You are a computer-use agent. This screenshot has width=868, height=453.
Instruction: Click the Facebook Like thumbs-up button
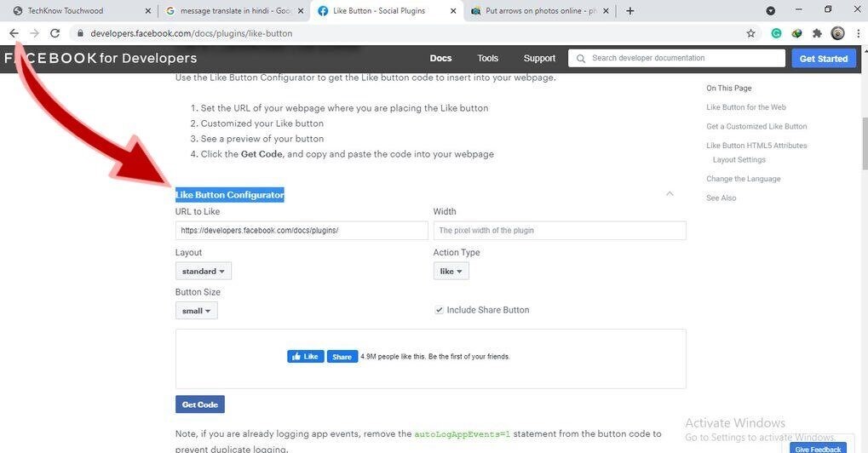tap(306, 356)
